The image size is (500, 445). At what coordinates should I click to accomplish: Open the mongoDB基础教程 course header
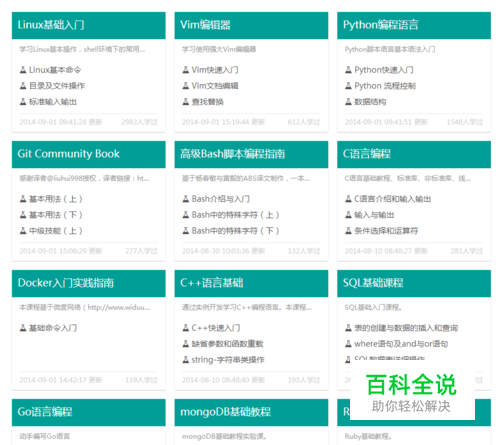tap(251, 412)
